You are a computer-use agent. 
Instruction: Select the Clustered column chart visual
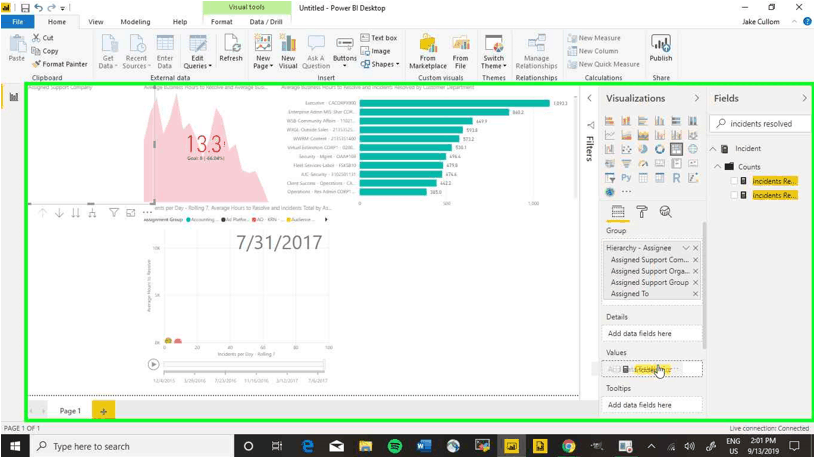(659, 121)
